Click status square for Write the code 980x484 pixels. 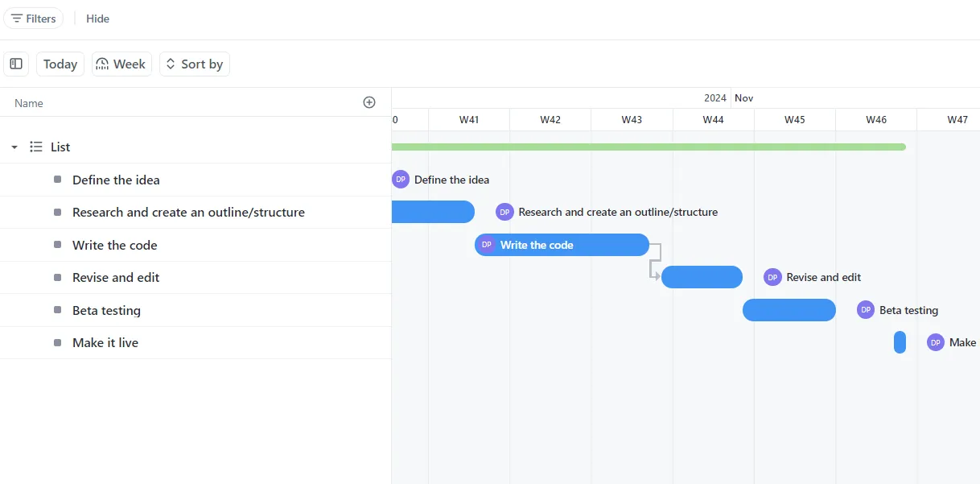[57, 245]
